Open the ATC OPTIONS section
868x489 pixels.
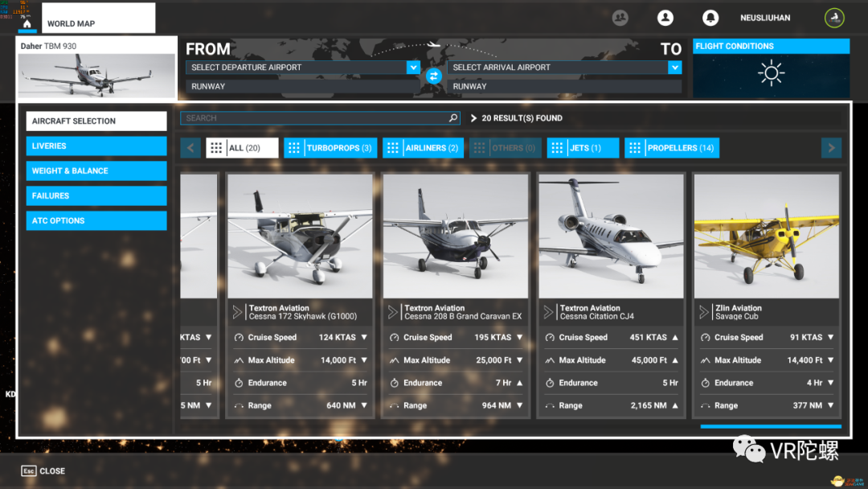[96, 220]
